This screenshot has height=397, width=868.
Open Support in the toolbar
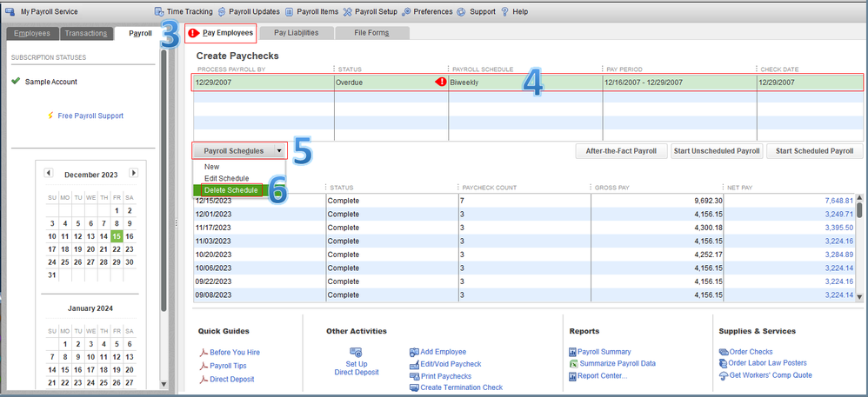pyautogui.click(x=476, y=11)
